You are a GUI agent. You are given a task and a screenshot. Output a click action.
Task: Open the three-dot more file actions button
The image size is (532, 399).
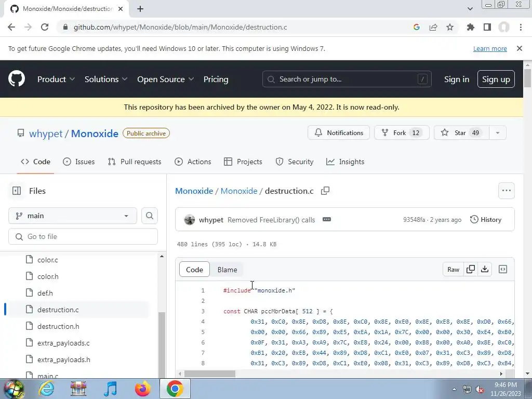coord(506,191)
